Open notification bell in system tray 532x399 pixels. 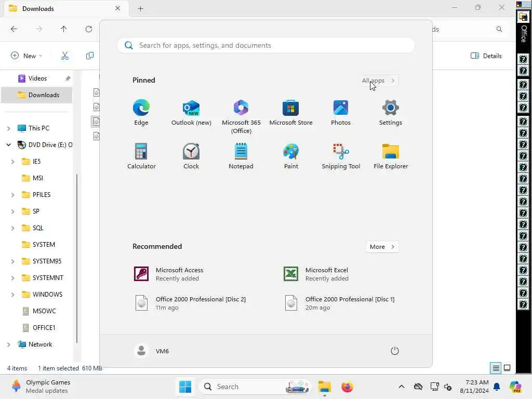[497, 387]
